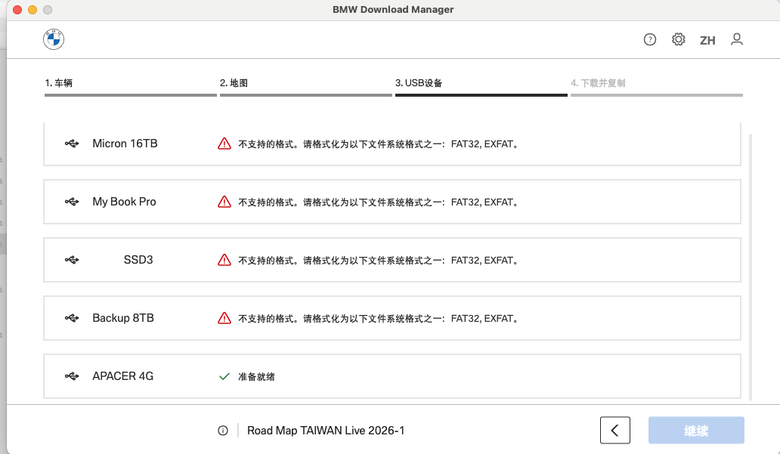Click the device list vertical scrollbar
Viewport: 780px width, 454px height.
(750, 267)
